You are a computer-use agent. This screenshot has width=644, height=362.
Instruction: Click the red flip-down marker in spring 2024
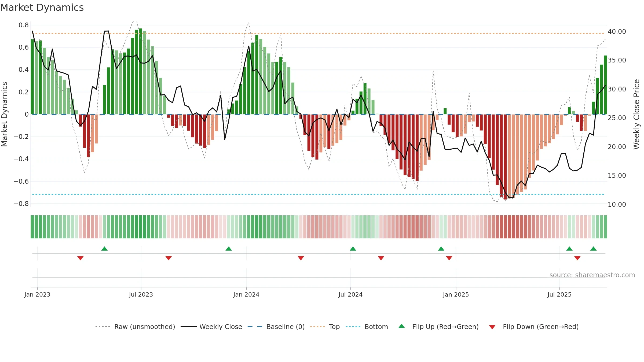[301, 258]
